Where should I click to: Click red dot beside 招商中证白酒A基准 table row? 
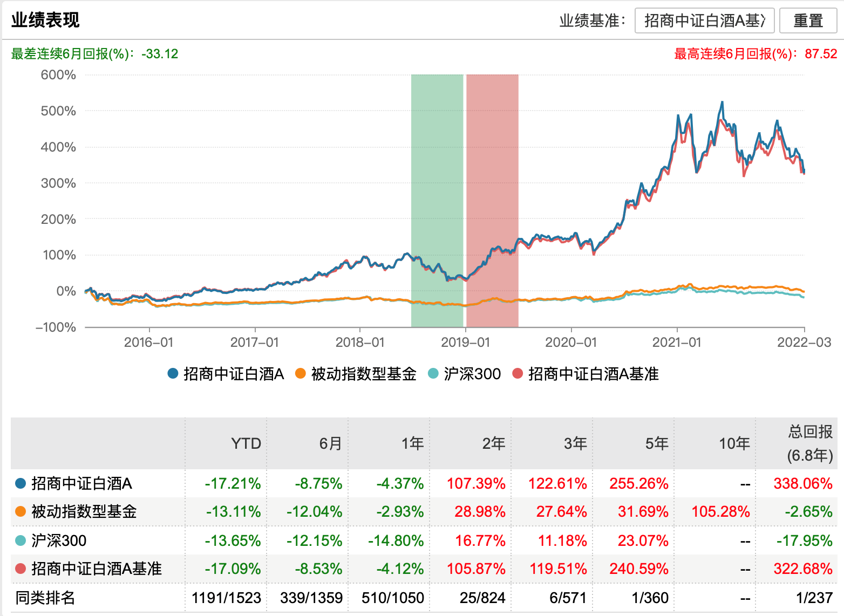click(x=21, y=569)
